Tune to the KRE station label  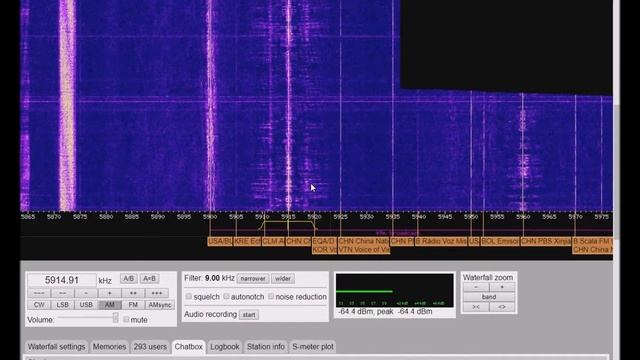pos(247,242)
